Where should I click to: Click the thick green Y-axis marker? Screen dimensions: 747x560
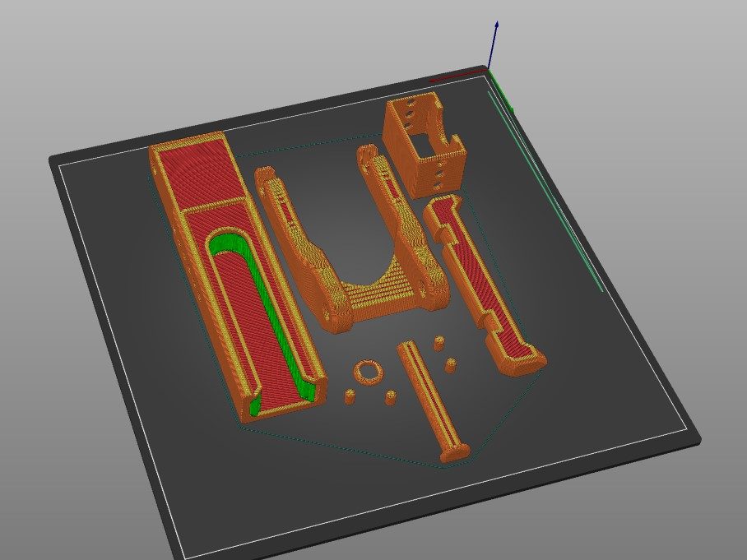(x=501, y=91)
